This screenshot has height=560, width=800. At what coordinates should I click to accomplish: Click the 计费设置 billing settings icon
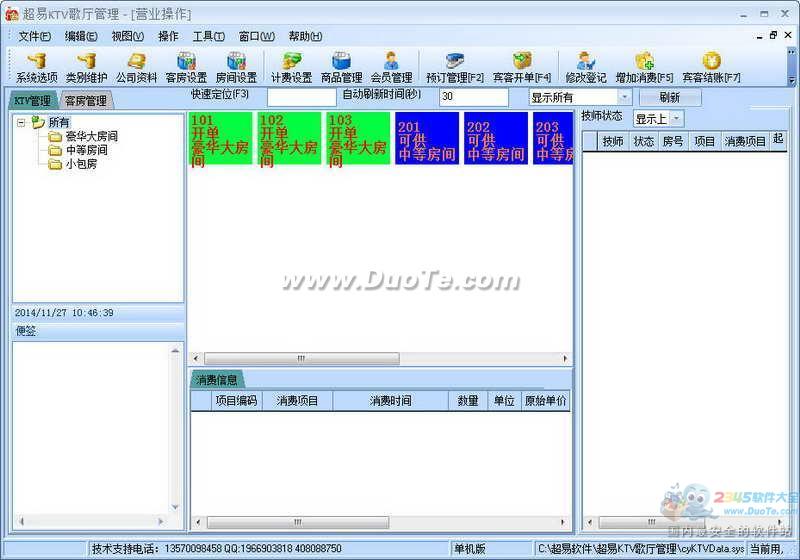coord(291,67)
